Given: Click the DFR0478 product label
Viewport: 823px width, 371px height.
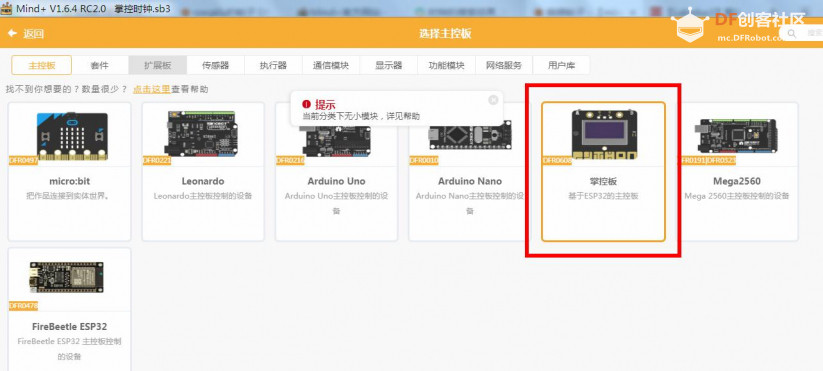Looking at the screenshot, I should pos(24,305).
